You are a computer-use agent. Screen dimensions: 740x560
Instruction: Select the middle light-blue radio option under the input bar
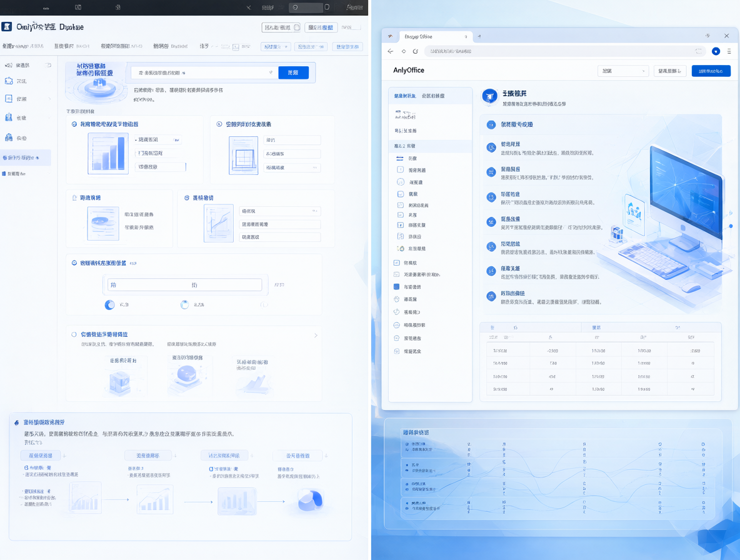tap(184, 305)
